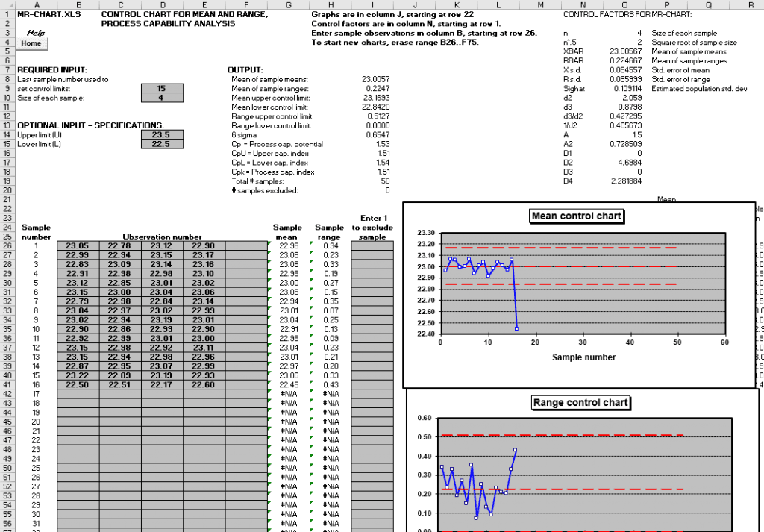
Task: Select the sample size input cell showing 4
Action: click(x=161, y=97)
